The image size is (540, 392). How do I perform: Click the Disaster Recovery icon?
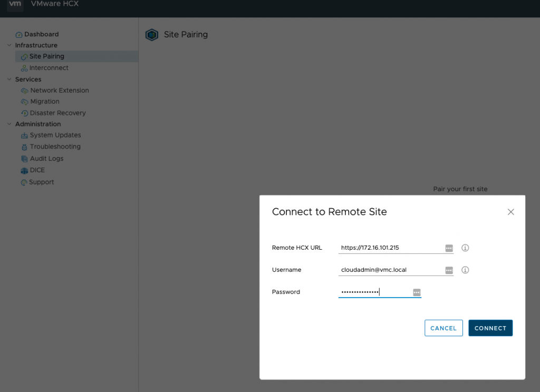pos(24,113)
